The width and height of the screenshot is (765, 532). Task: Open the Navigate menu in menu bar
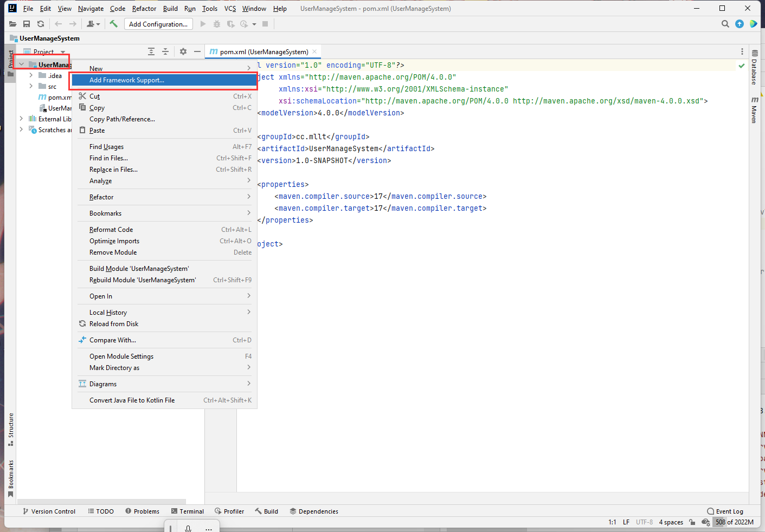point(91,9)
